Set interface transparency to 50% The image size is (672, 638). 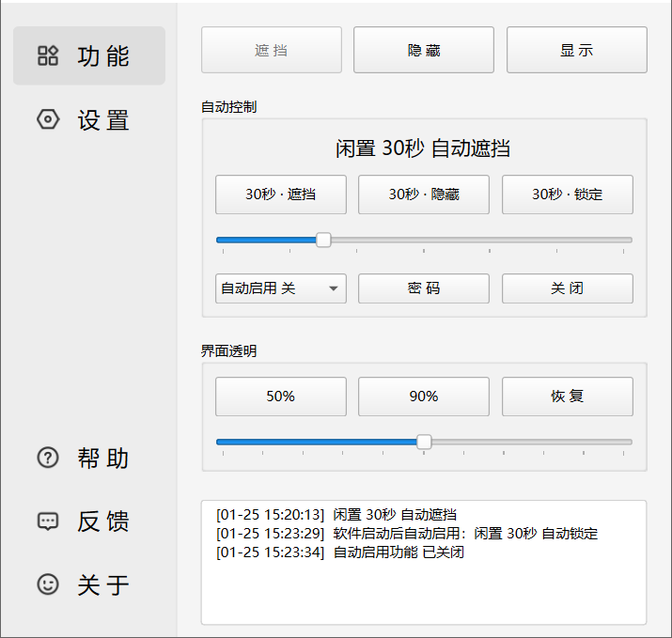(280, 397)
